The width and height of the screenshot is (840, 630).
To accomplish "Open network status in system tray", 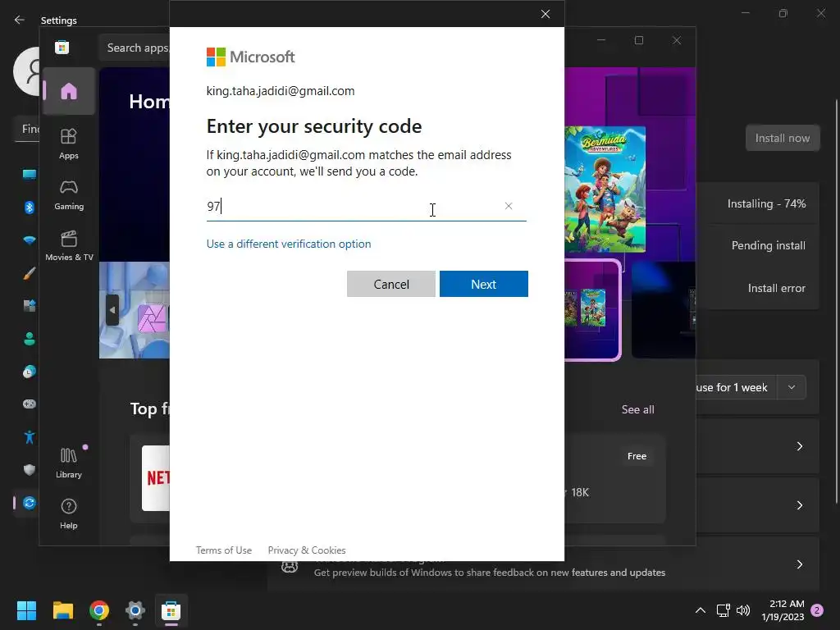I will (x=724, y=610).
